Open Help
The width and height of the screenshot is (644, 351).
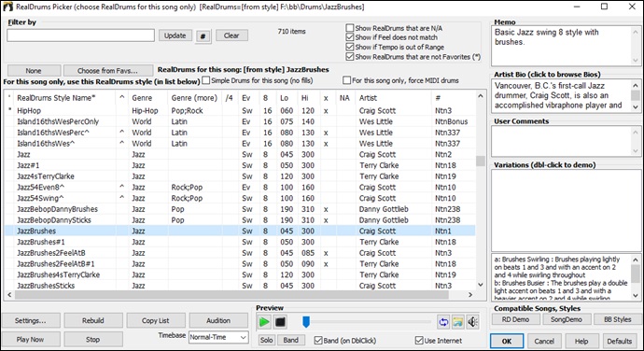[581, 341]
